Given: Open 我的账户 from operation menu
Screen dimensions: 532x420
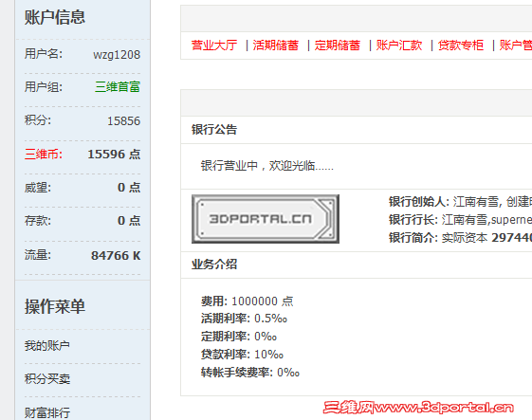Looking at the screenshot, I should pos(47,346).
